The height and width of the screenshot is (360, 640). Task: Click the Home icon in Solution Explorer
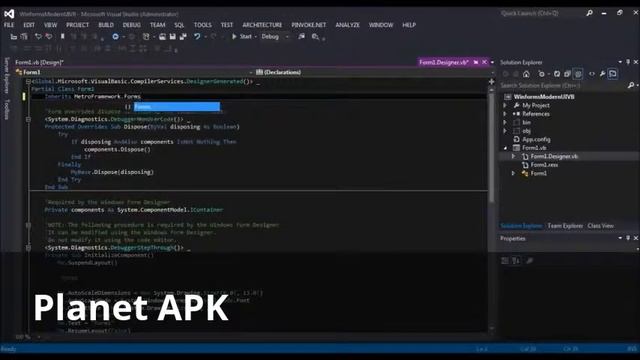526,74
